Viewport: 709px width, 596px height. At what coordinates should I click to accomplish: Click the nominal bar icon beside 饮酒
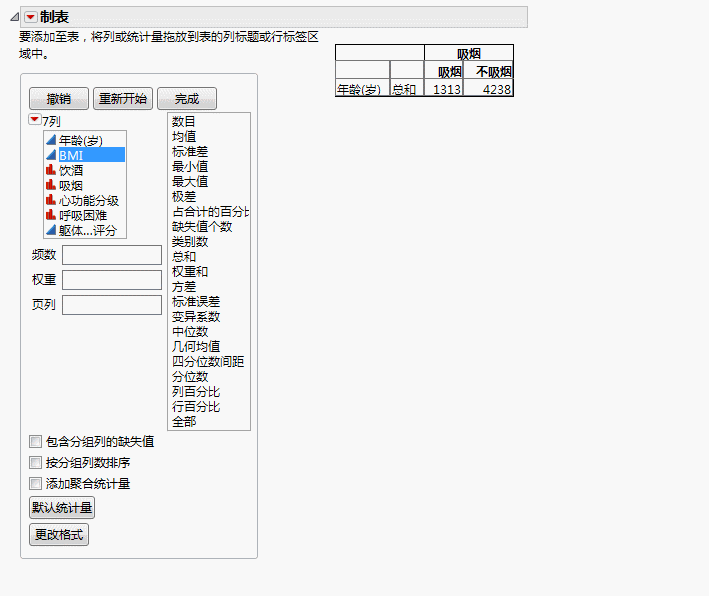[x=51, y=170]
